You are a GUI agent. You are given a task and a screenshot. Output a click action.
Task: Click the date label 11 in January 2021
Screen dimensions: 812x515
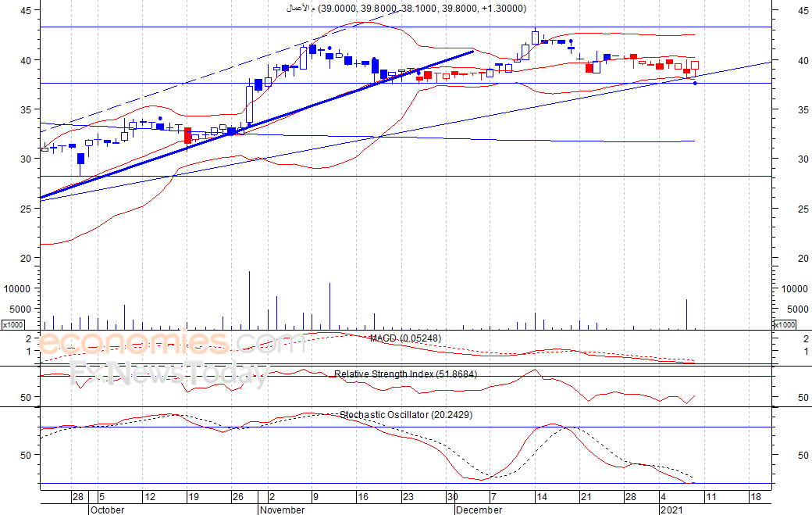[711, 497]
